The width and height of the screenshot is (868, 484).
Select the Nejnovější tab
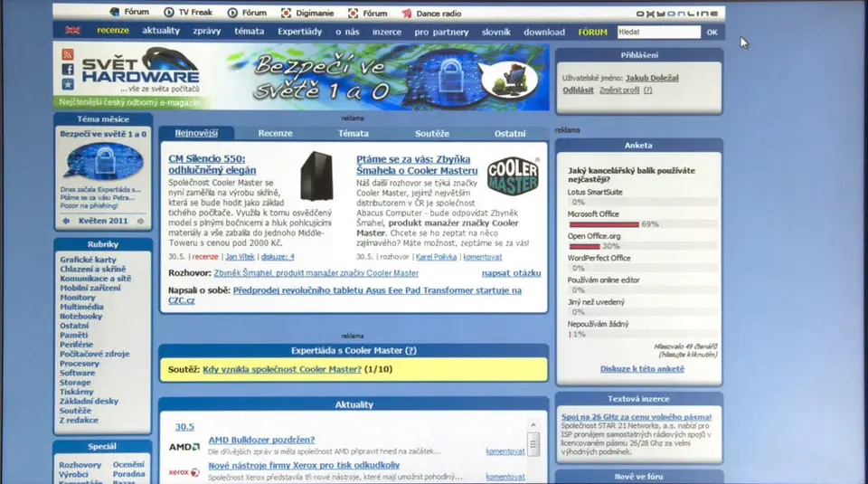pos(196,133)
